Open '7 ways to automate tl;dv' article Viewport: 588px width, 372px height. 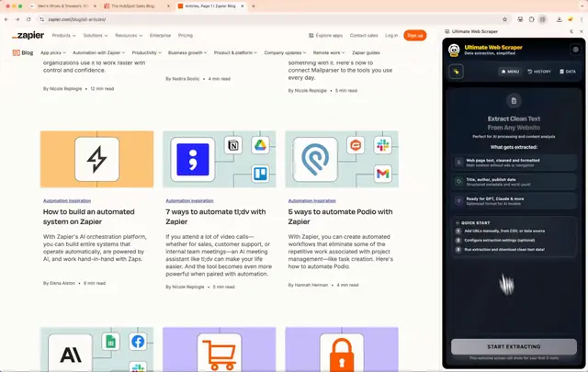(216, 217)
